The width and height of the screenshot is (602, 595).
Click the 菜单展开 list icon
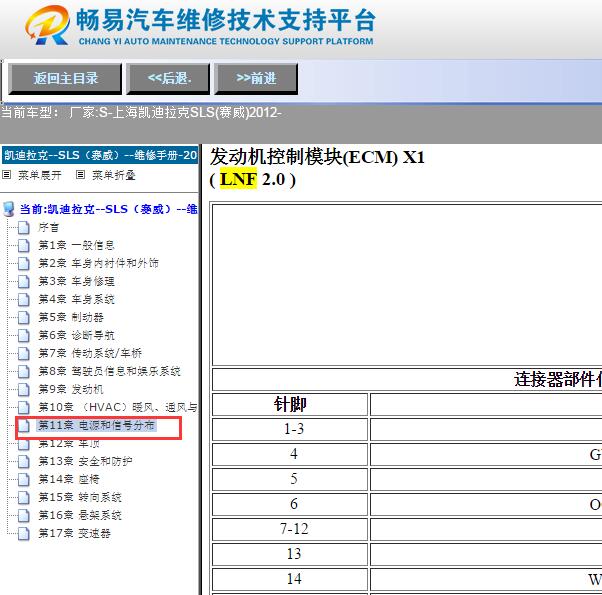7,175
